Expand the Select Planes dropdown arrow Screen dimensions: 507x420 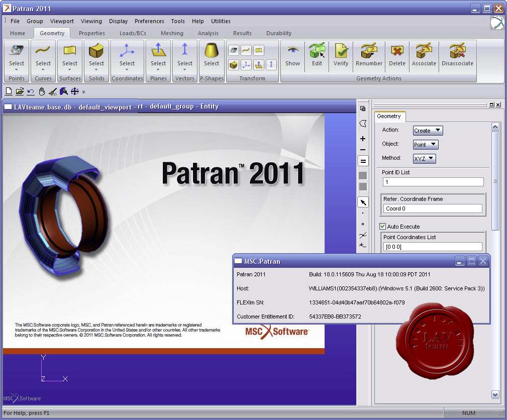158,69
